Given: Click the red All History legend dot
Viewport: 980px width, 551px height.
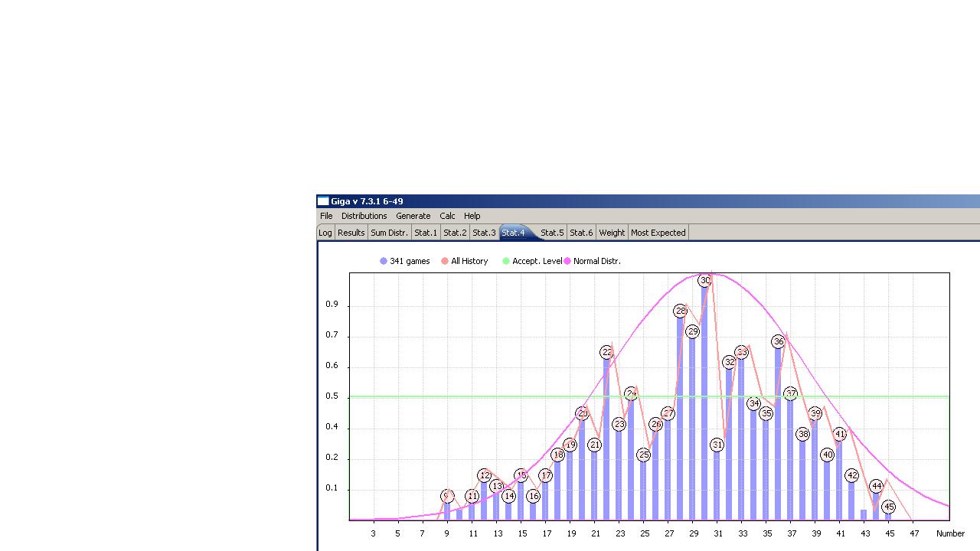Looking at the screenshot, I should pos(445,261).
